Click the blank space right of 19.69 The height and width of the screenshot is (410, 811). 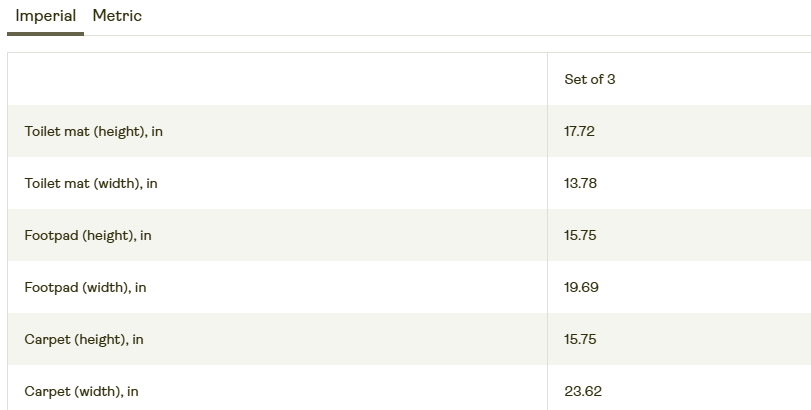coord(706,287)
